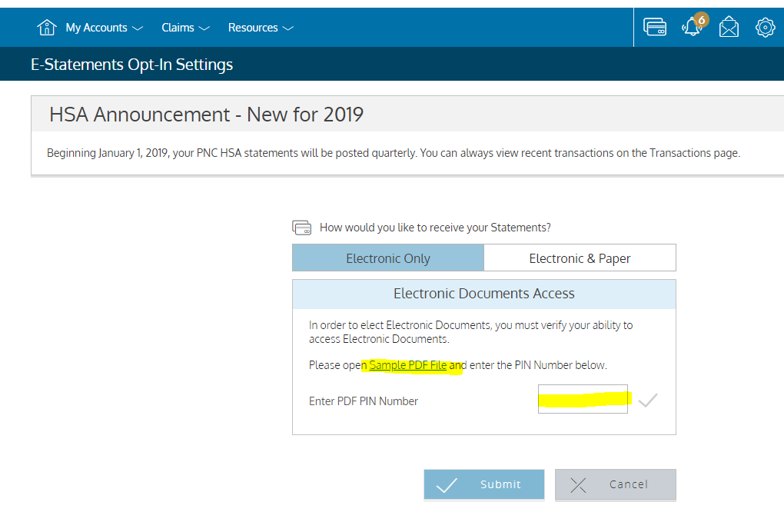Expand the My Accounts dropdown arrow

[x=138, y=28]
